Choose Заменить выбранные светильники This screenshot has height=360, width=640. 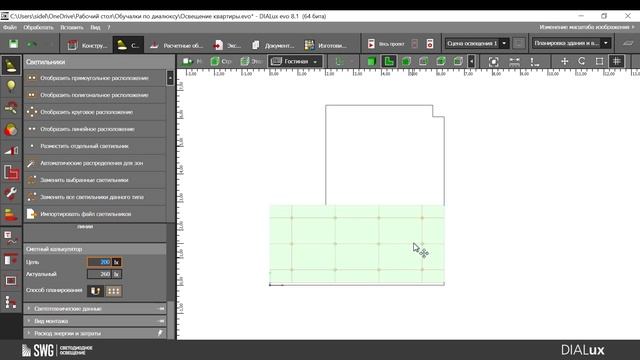click(x=95, y=180)
